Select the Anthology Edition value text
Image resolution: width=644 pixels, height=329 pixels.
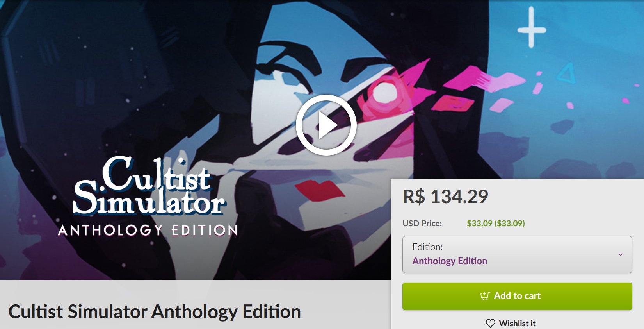coord(450,261)
